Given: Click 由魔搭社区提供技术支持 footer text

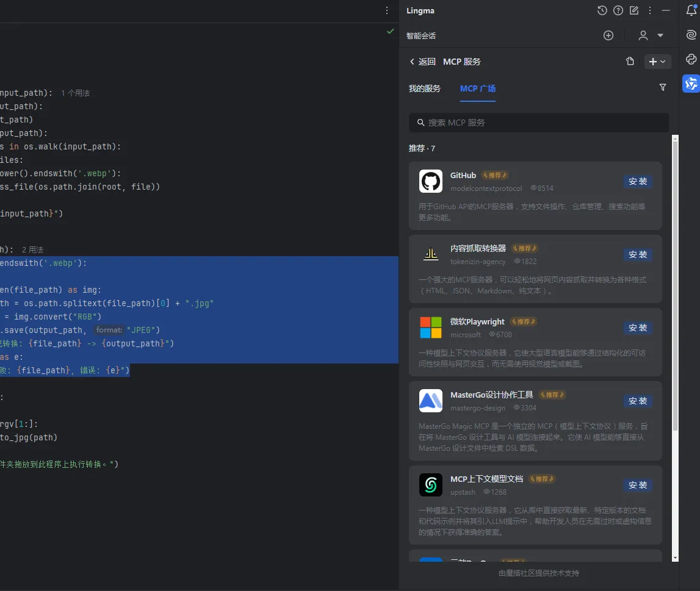Looking at the screenshot, I should 539,573.
